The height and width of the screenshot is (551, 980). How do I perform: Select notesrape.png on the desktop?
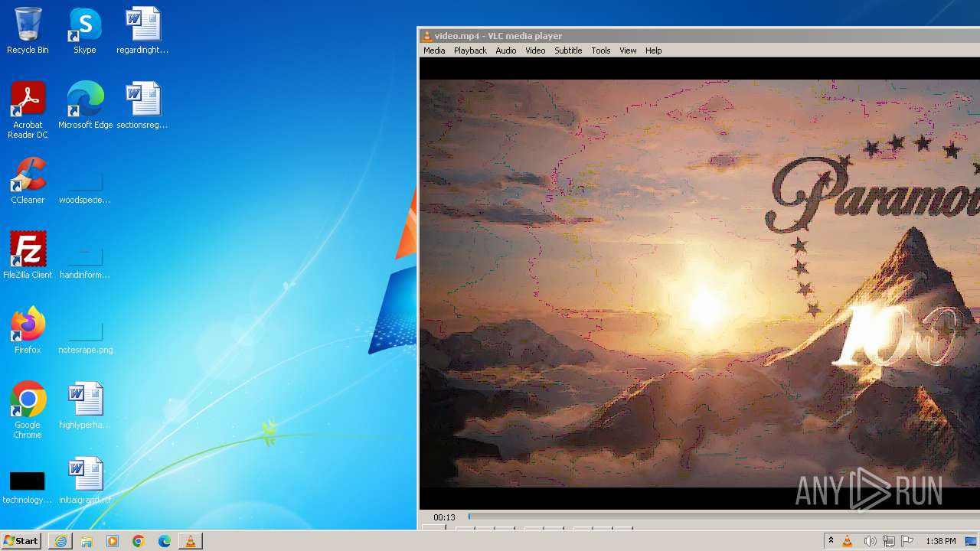tap(85, 336)
